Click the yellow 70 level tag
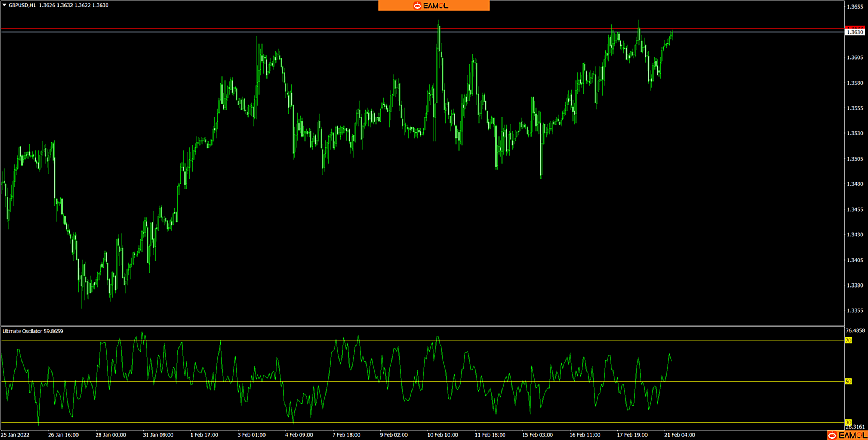868x440 pixels. click(x=848, y=340)
